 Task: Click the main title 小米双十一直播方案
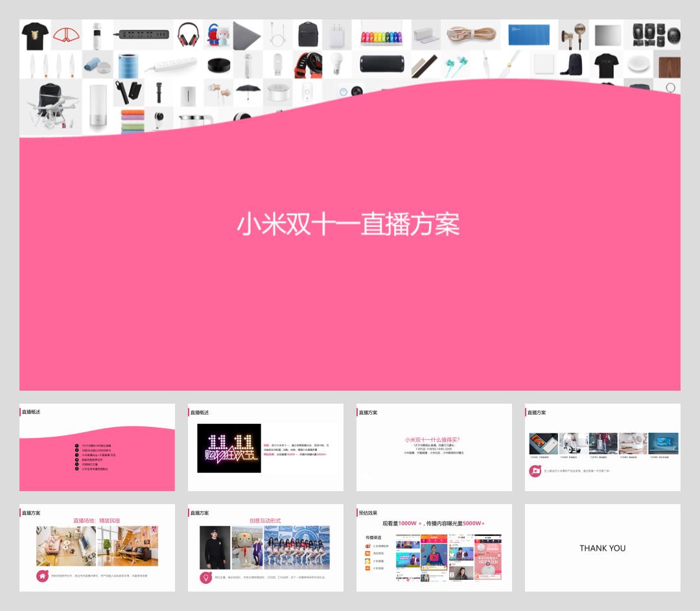click(349, 225)
